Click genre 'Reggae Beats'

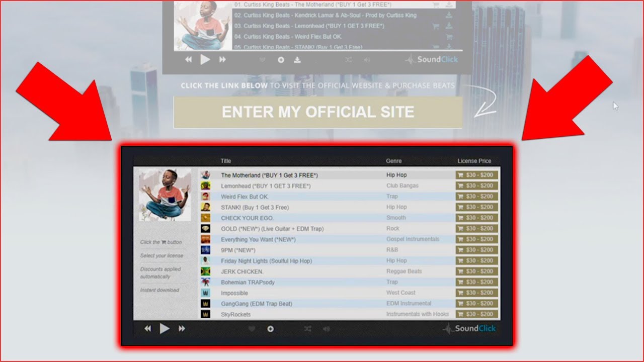click(x=404, y=271)
